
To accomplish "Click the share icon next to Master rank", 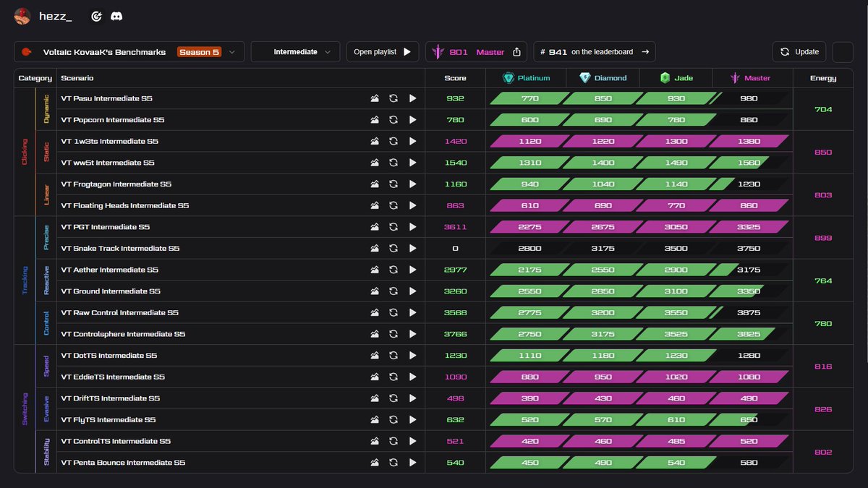I will (516, 52).
